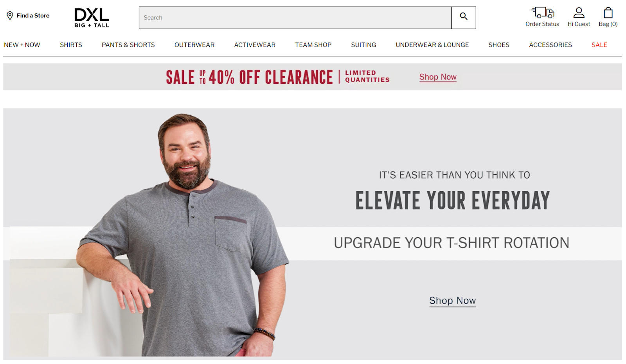View the shopping Bag icon
The height and width of the screenshot is (364, 626).
click(x=608, y=13)
